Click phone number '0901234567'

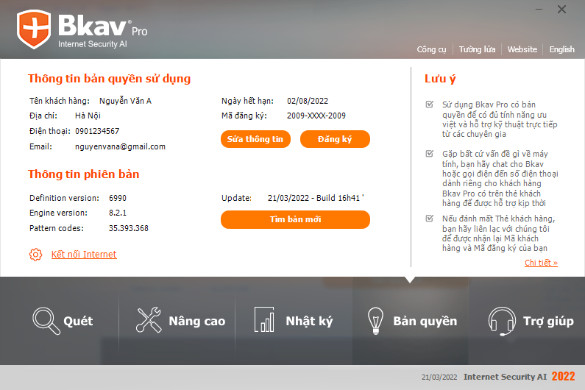[x=97, y=131]
